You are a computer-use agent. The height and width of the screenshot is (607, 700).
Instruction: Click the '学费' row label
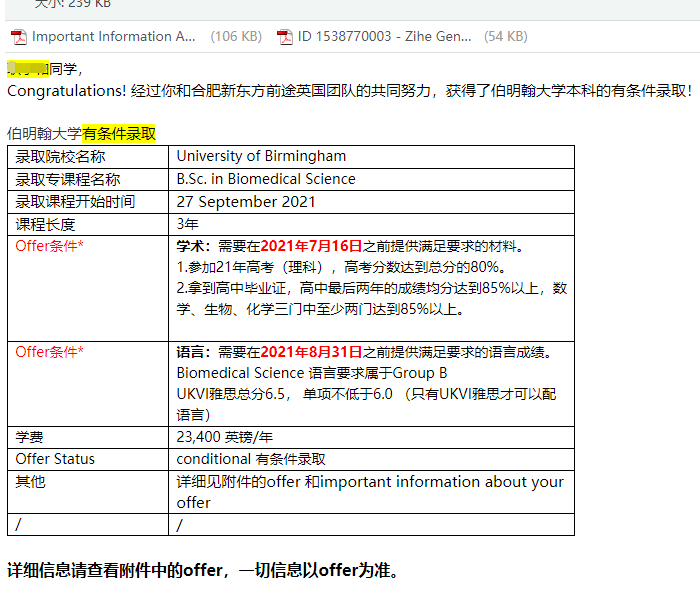(x=29, y=437)
